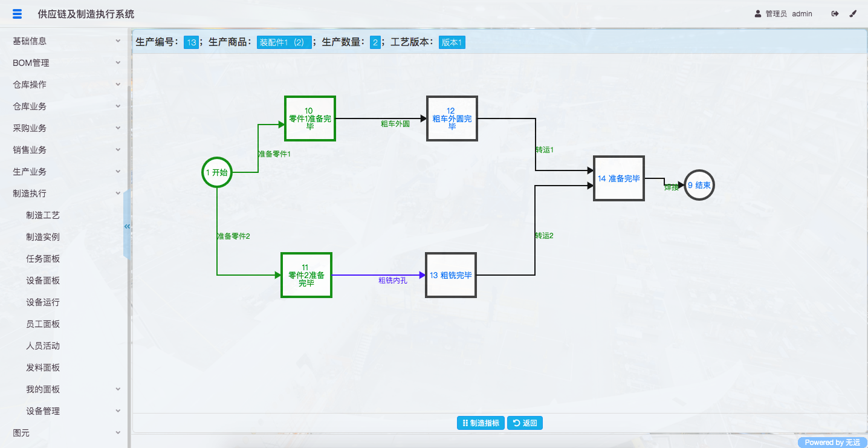This screenshot has height=448, width=868.
Task: Click the 焊接 edge label
Action: pos(672,188)
